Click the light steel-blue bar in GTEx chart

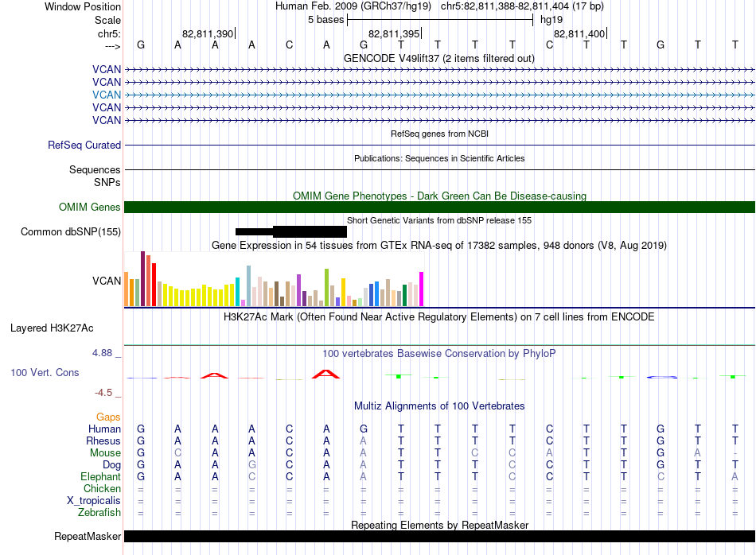coord(249,285)
